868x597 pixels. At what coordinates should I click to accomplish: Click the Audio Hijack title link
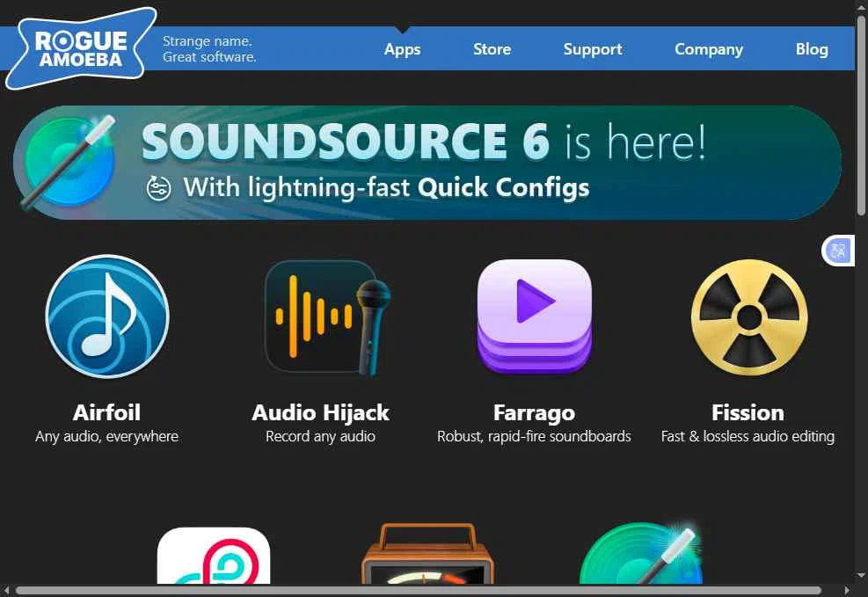coord(320,412)
